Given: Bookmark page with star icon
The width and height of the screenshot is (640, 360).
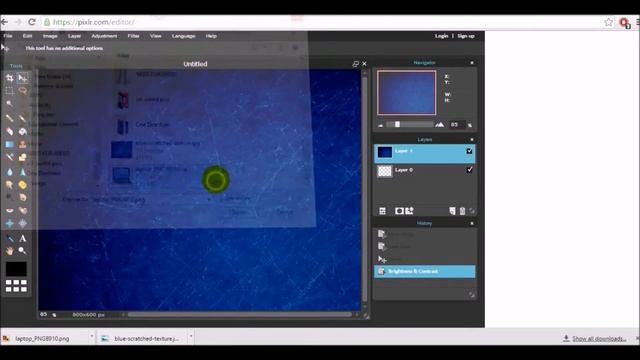Looking at the screenshot, I should 609,22.
